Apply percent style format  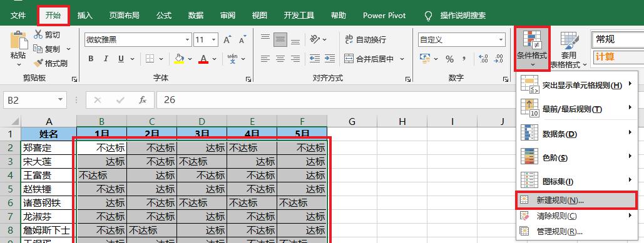[x=450, y=59]
